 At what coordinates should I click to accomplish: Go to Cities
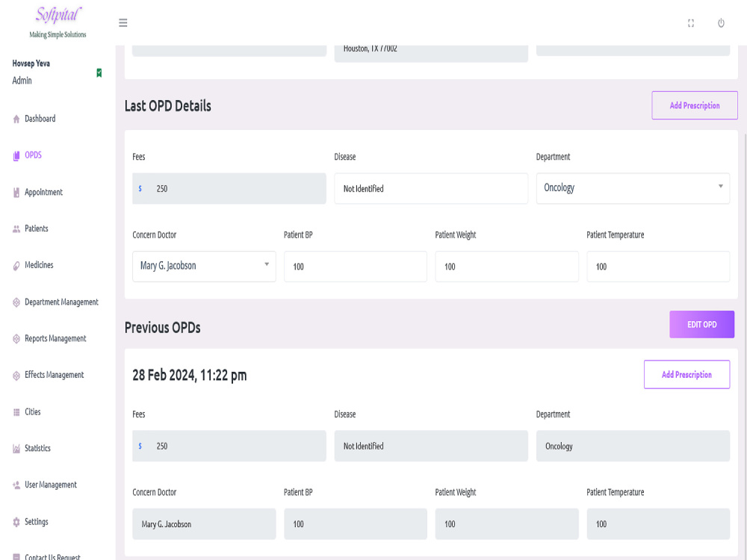[32, 412]
